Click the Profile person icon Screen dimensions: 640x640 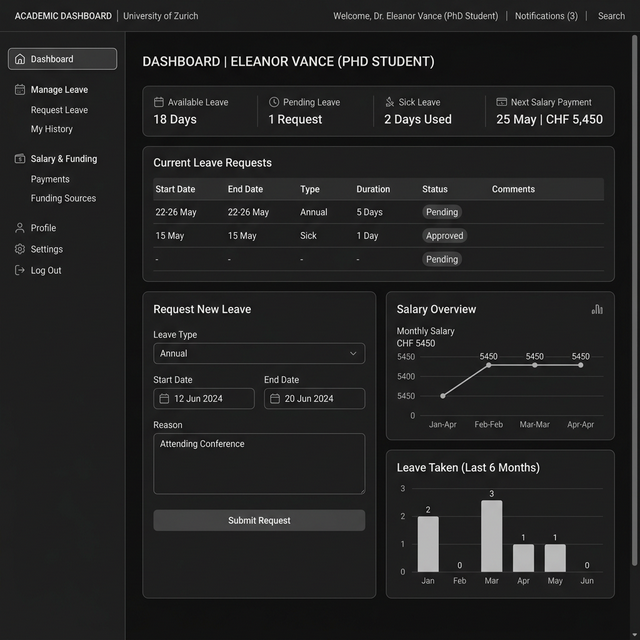[x=20, y=228]
